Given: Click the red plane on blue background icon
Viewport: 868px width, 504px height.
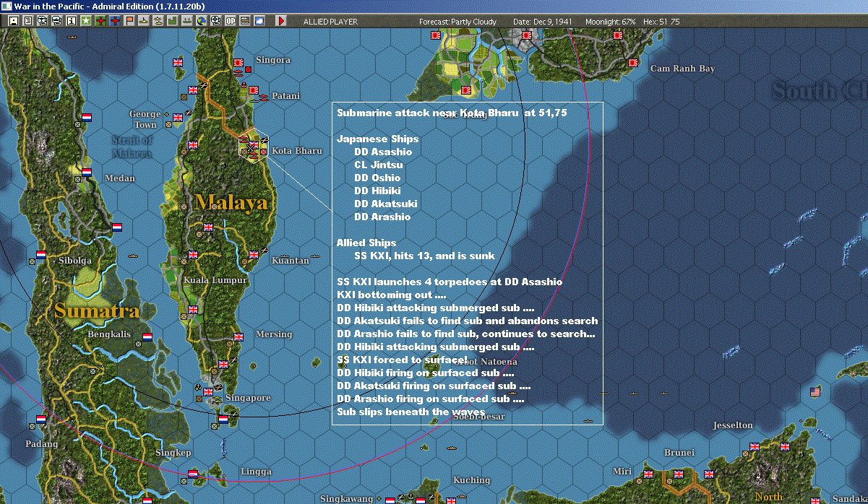Looking at the screenshot, I should pos(115,22).
